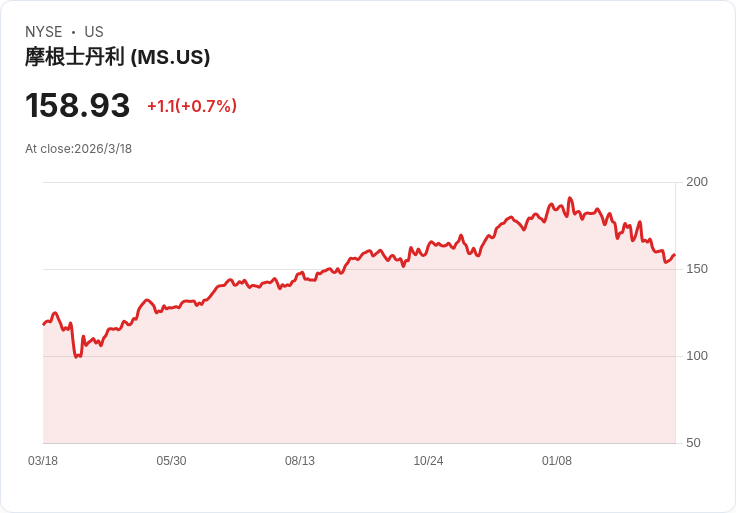Select the 05/30 date marker

coord(171,461)
